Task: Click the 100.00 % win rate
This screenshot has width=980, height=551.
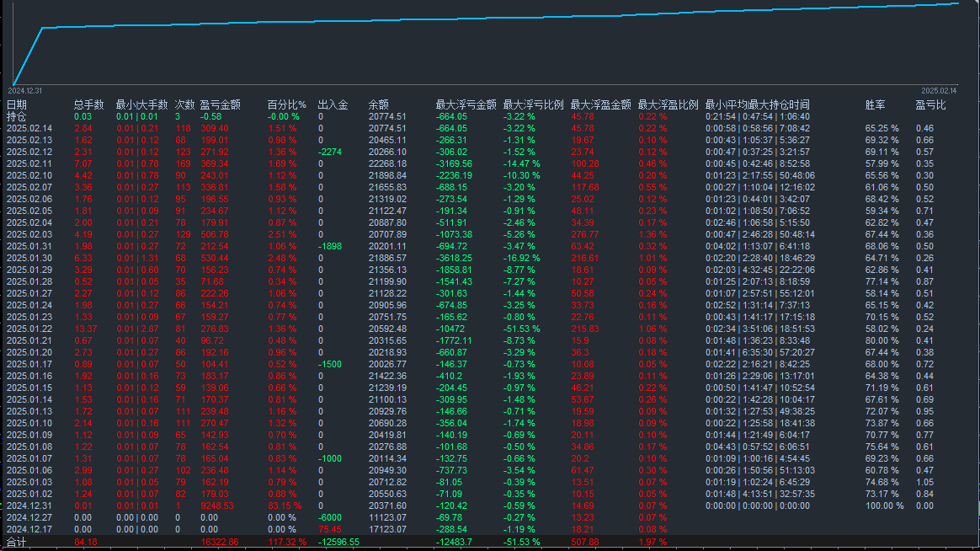Action: pos(884,506)
